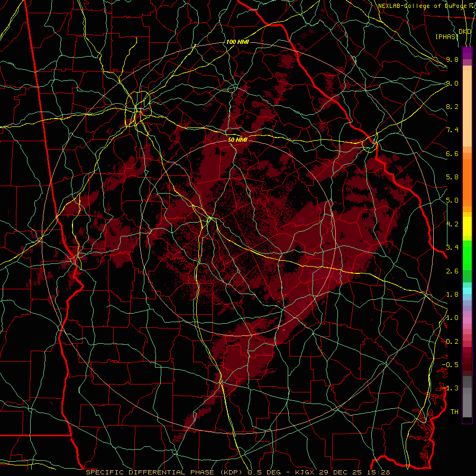The image size is (476, 476).
Task: Click "SPECIFIC DIFFERENTIAL PHASE (KDP)" in the caption
Action: click(165, 472)
